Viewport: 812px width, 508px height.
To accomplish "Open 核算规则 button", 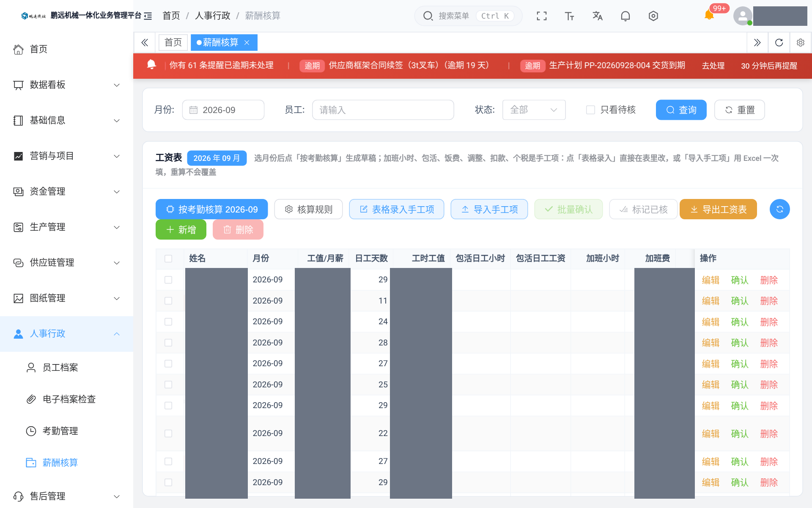I will tap(308, 209).
